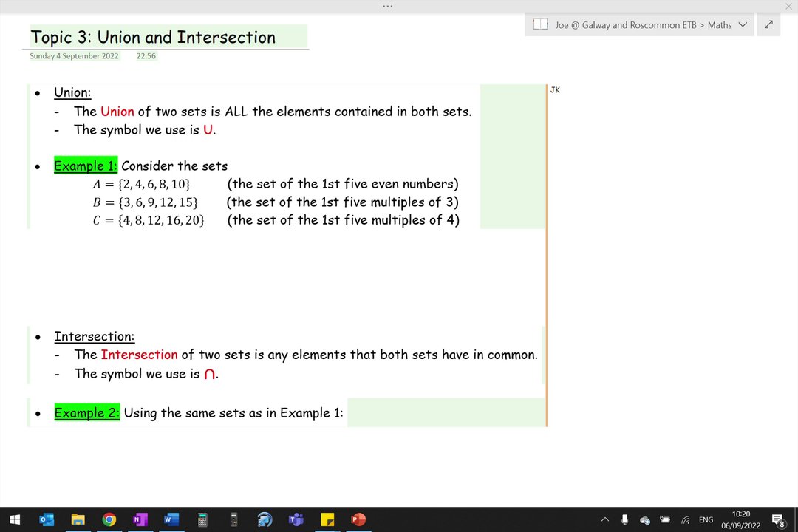Click the set B = {3, 6, 9, 12, 15}
The width and height of the screenshot is (798, 532).
coord(145,202)
